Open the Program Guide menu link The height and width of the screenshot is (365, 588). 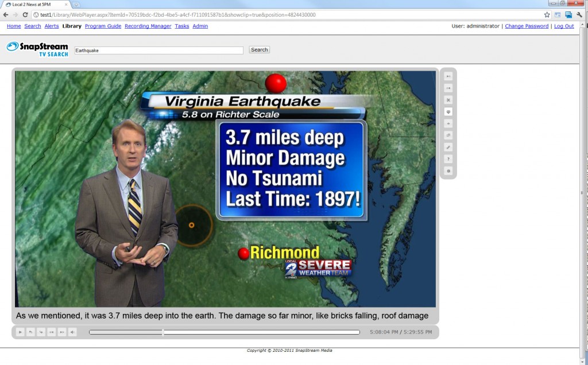coord(103,26)
